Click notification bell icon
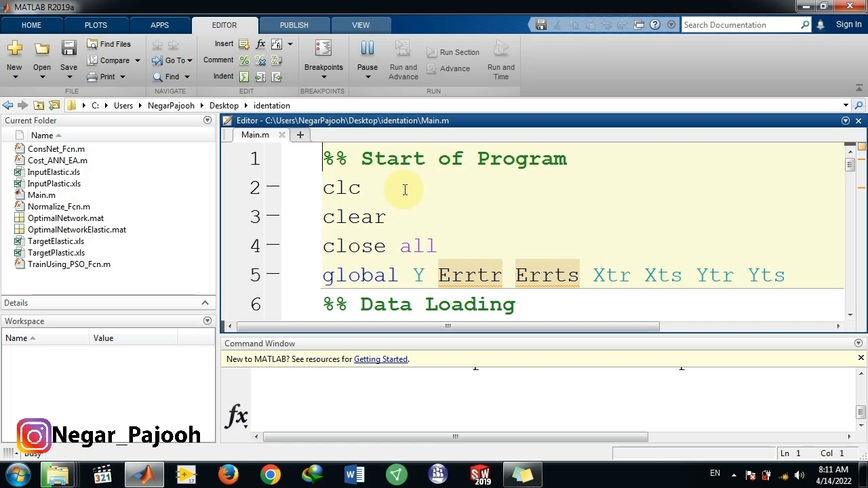 click(821, 25)
